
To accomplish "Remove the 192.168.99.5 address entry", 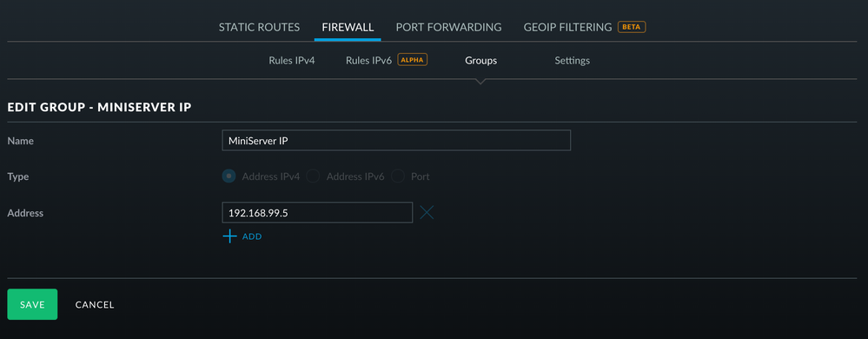I will pyautogui.click(x=427, y=212).
